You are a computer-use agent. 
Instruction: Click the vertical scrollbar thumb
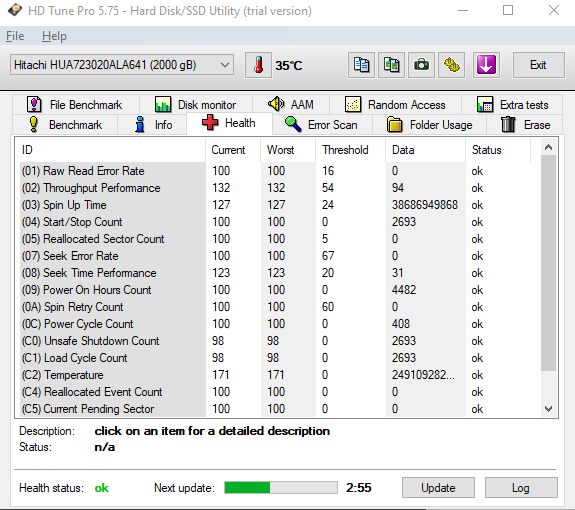(x=549, y=263)
